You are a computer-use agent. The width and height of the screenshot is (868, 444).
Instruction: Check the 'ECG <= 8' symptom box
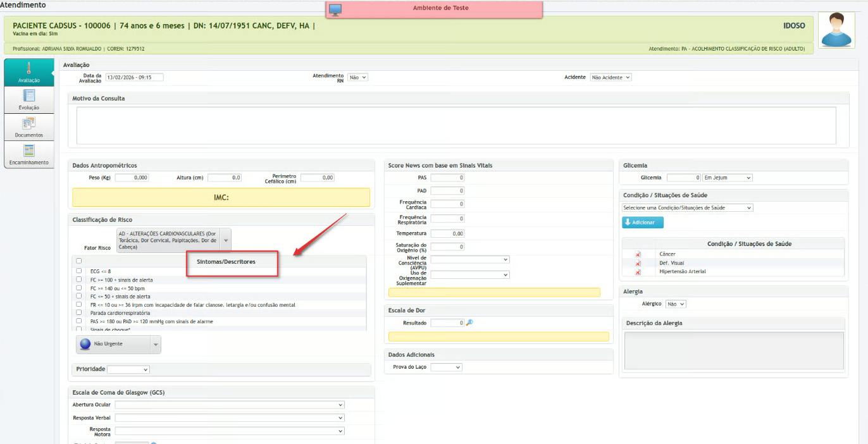click(x=79, y=271)
